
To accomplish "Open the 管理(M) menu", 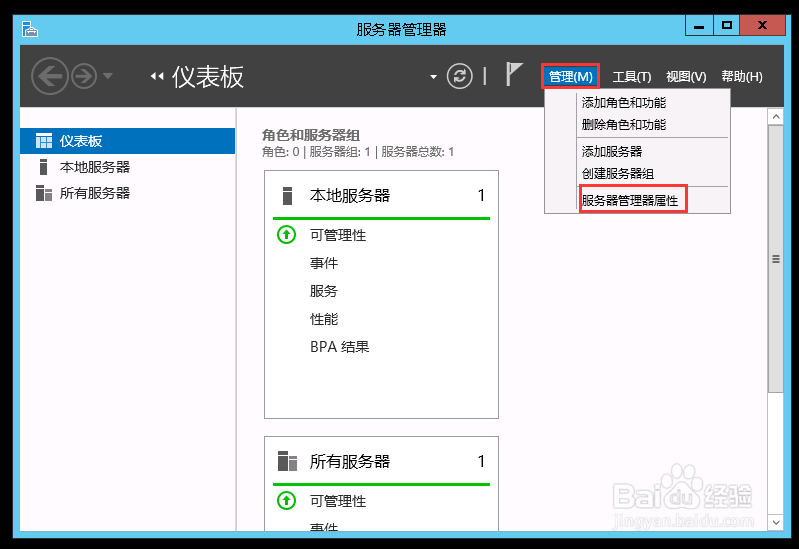I will click(x=570, y=76).
